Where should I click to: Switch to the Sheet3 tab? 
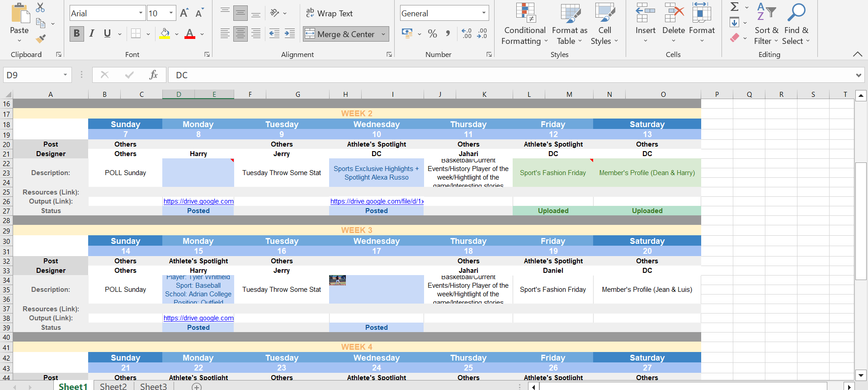point(154,386)
